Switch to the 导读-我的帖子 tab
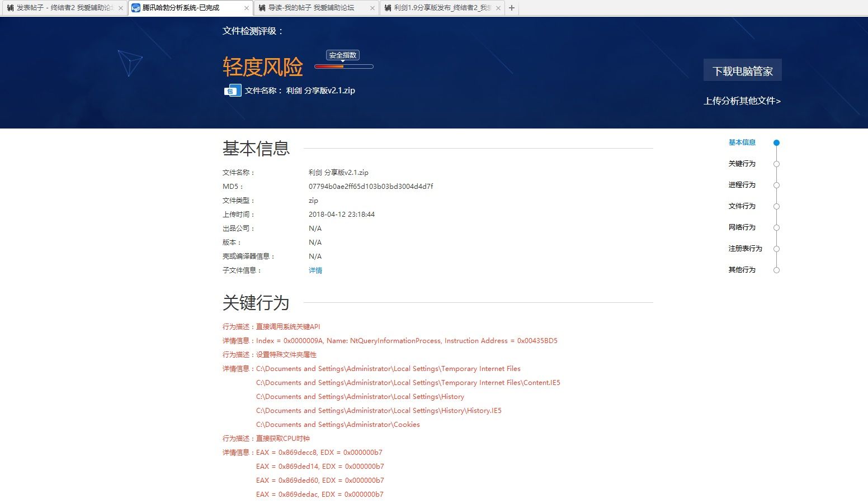This screenshot has height=504, width=868. (x=317, y=8)
